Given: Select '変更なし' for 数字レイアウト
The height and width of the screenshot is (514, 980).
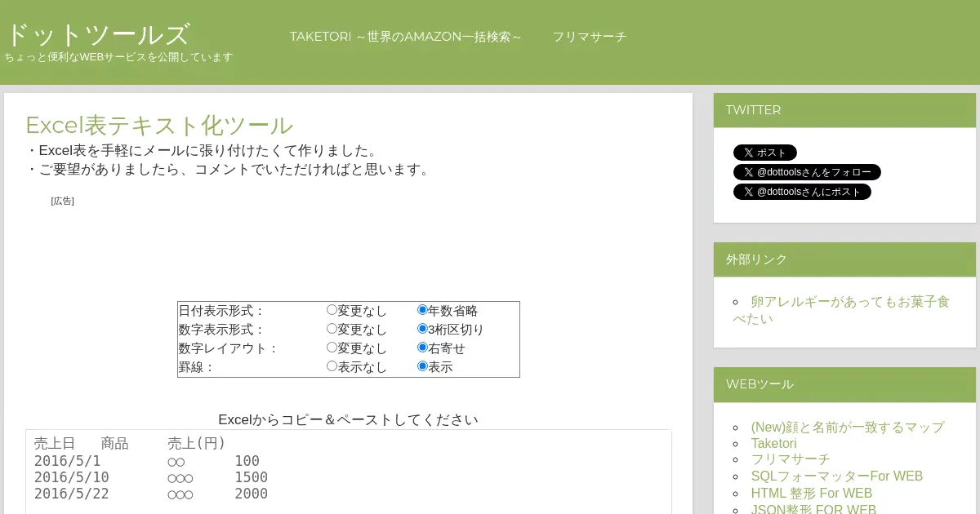Looking at the screenshot, I should 332,348.
